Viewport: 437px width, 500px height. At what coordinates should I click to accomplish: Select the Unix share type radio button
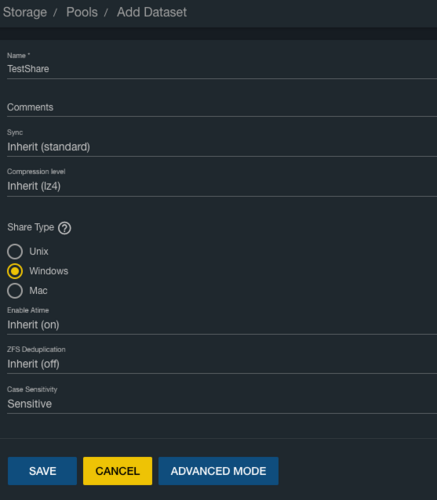[15, 252]
